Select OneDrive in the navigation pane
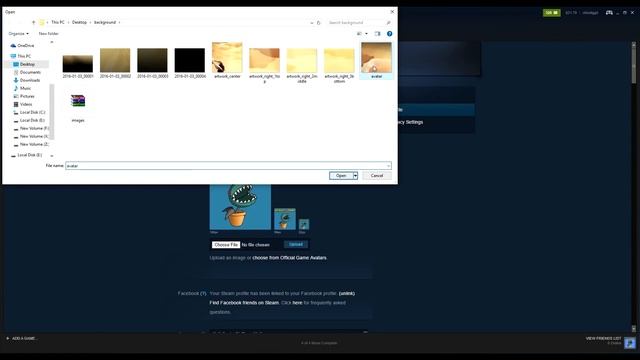 pos(25,46)
